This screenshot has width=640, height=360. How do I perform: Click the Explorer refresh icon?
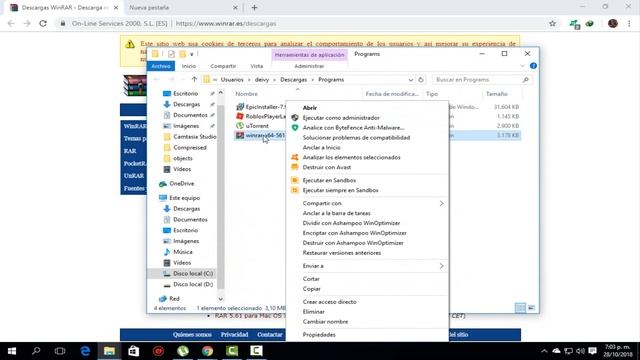pyautogui.click(x=421, y=80)
